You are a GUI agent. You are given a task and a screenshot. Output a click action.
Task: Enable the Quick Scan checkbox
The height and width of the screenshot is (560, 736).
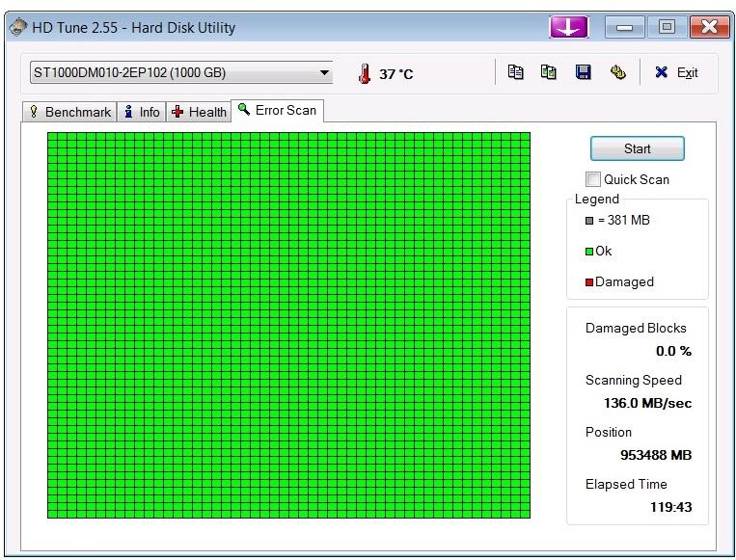tap(593, 179)
